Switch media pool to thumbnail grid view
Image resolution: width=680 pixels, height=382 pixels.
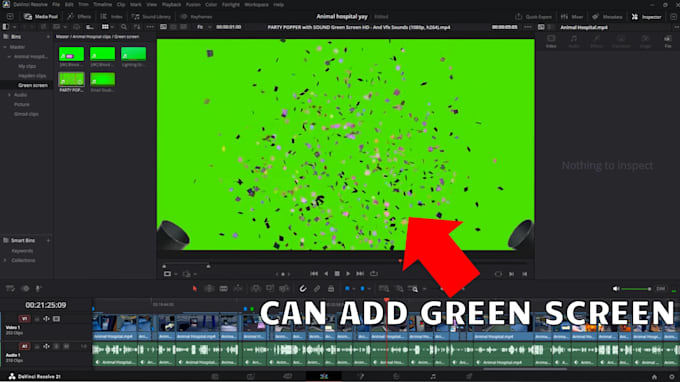pyautogui.click(x=105, y=27)
